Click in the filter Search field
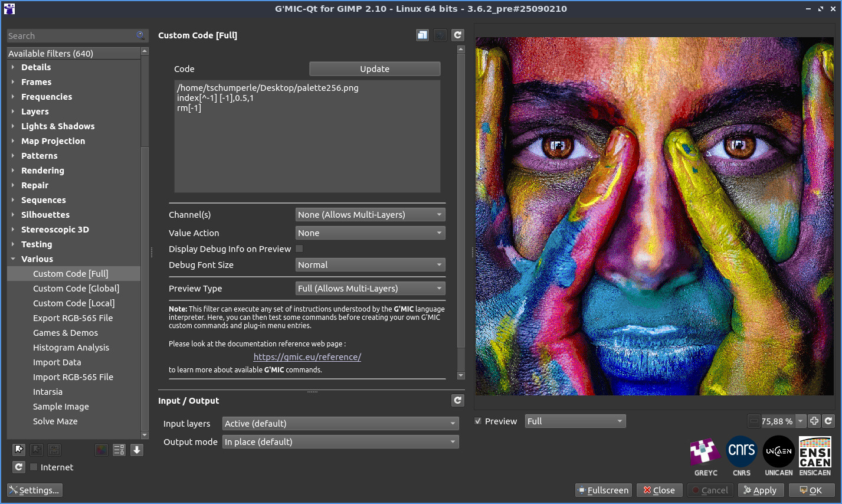The height and width of the screenshot is (504, 842). coord(71,36)
